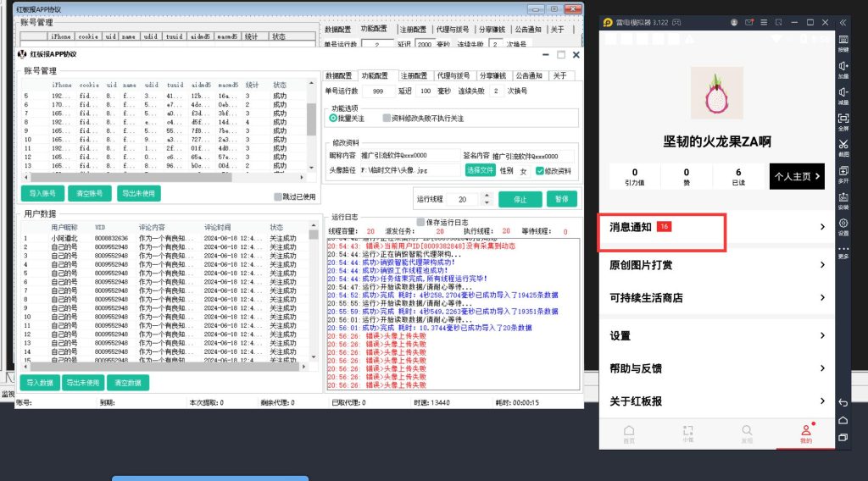Check 资料修改失败不执行关注 checkbox

pyautogui.click(x=387, y=119)
